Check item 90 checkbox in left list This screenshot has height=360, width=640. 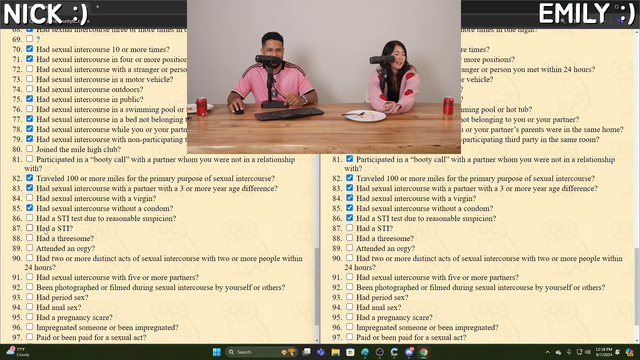[29, 258]
